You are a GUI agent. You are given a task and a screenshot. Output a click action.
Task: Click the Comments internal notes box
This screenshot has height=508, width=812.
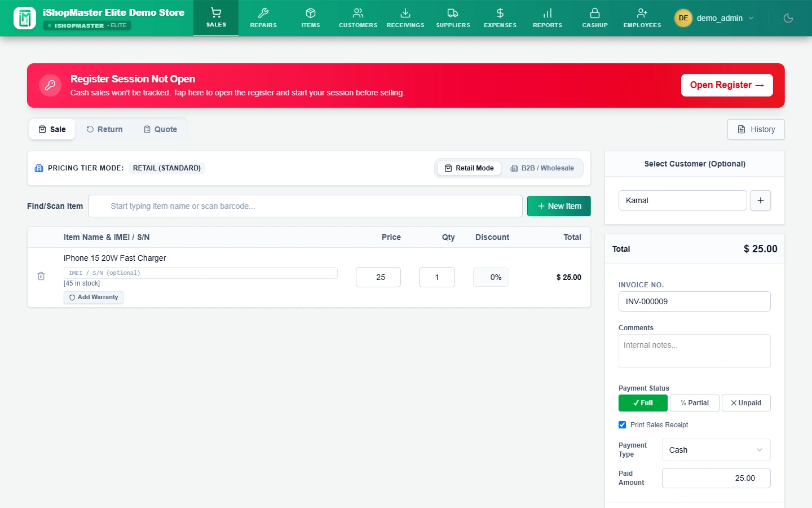695,351
